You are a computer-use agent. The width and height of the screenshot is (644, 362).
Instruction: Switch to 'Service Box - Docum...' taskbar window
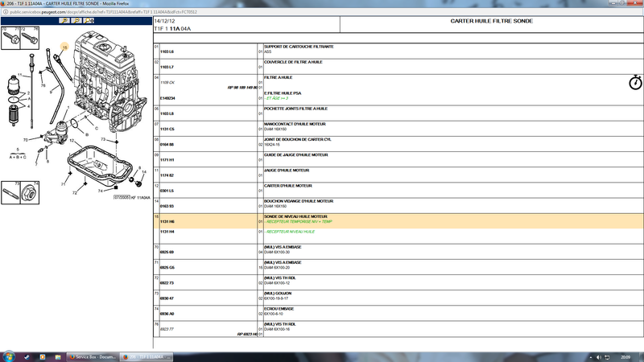[x=93, y=357]
